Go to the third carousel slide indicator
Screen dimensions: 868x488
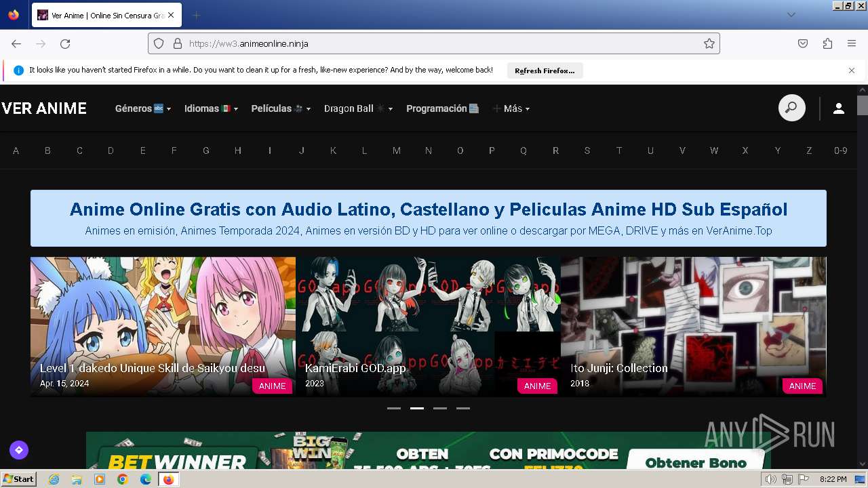(x=440, y=409)
